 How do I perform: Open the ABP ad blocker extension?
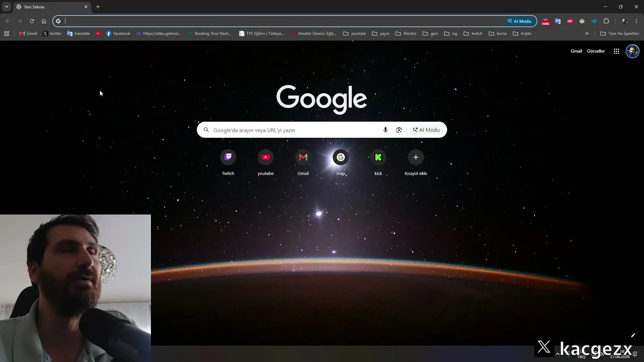tap(570, 21)
